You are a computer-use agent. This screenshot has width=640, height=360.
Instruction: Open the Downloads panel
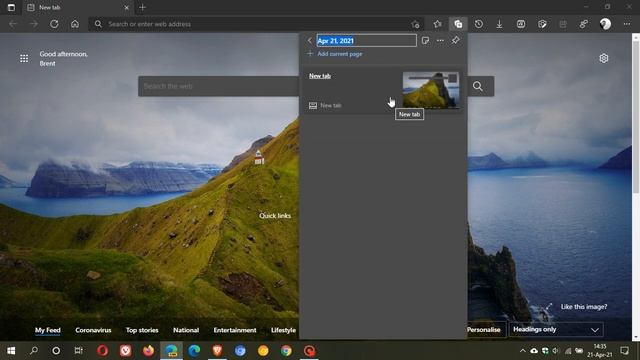[499, 24]
